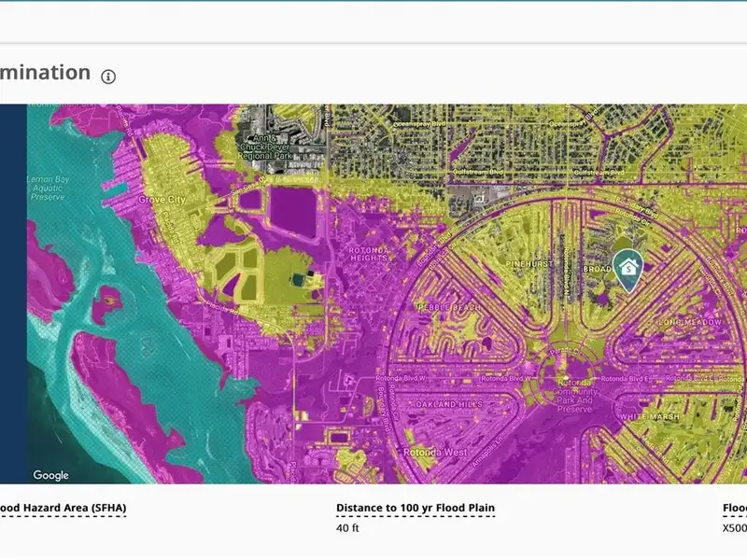The width and height of the screenshot is (747, 560).
Task: Click the 40 ft distance value
Action: point(347,527)
